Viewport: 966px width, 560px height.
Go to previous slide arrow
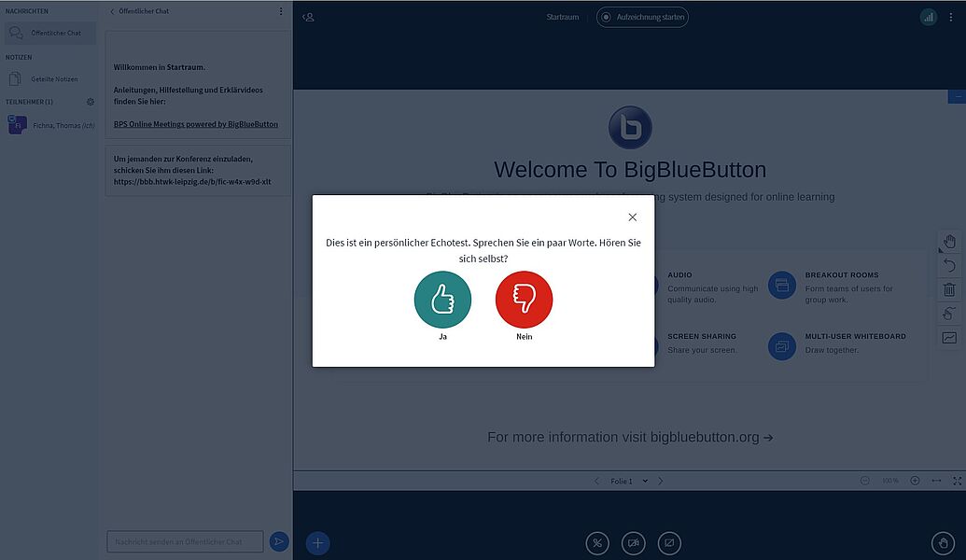[x=596, y=482]
